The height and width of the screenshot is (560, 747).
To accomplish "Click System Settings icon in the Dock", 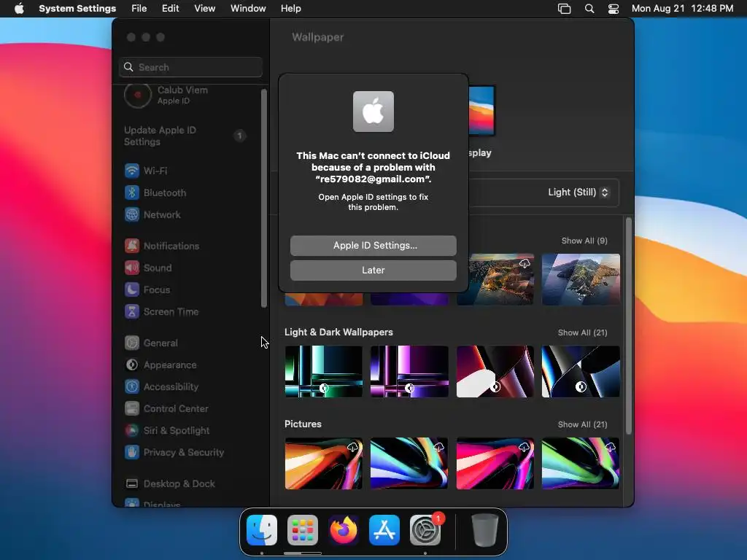I will (x=425, y=530).
